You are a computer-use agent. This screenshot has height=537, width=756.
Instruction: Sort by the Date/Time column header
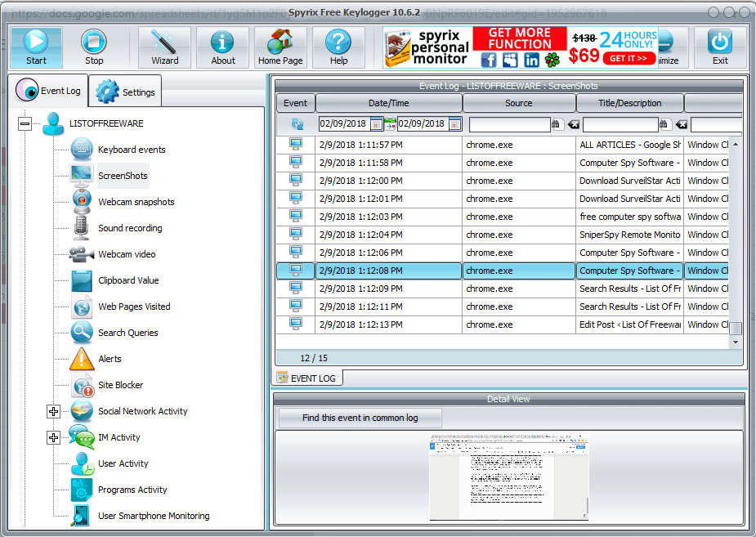point(388,103)
